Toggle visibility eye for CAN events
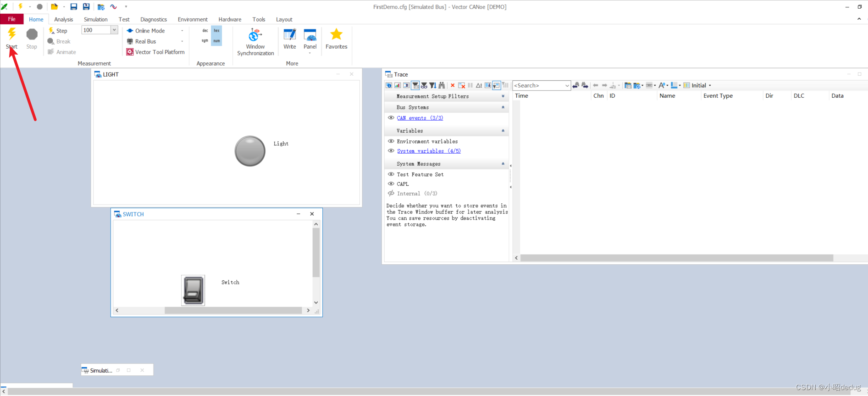Image resolution: width=868 pixels, height=396 pixels. coord(391,118)
